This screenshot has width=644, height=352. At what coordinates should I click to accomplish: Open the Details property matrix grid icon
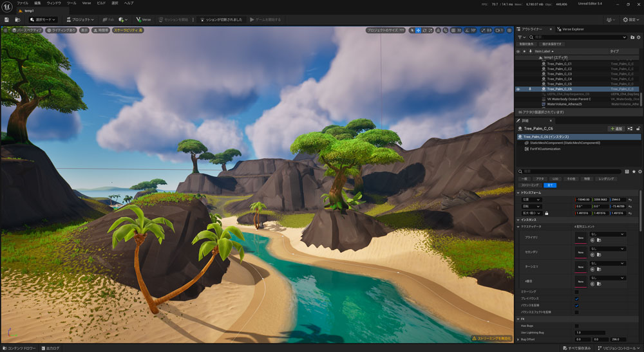627,171
